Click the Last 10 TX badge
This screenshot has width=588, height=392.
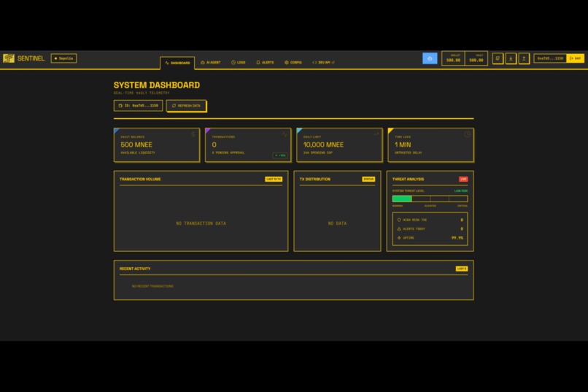point(274,180)
